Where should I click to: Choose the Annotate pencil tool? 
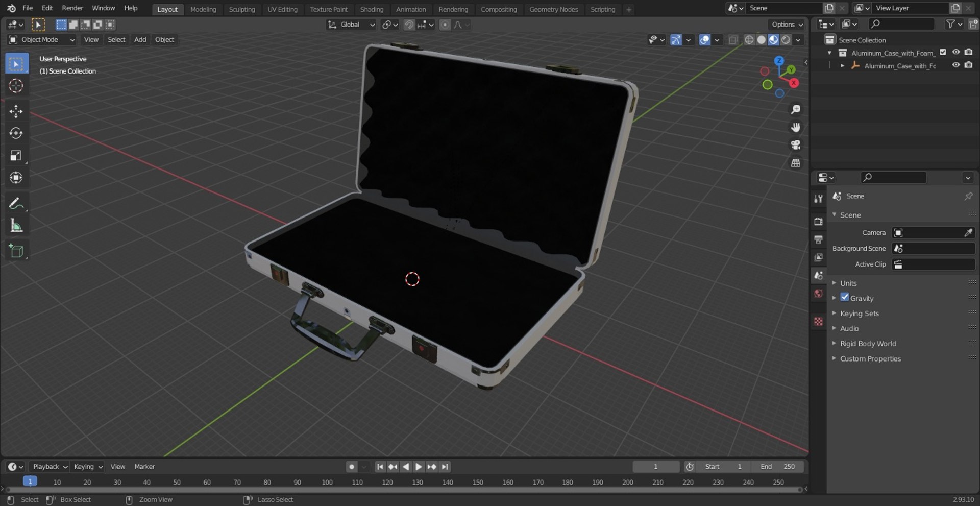point(16,204)
